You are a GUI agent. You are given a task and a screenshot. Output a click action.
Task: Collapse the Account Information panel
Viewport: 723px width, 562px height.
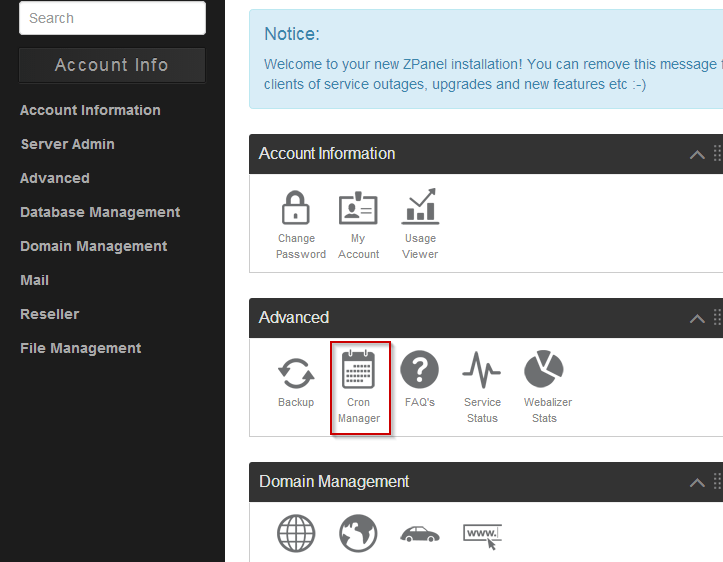[x=697, y=154]
